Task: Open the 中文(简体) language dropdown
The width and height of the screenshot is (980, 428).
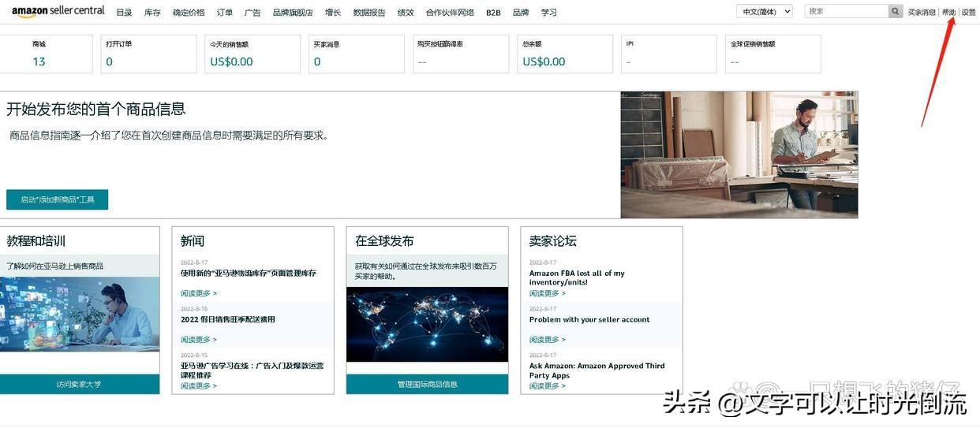Action: [x=764, y=12]
